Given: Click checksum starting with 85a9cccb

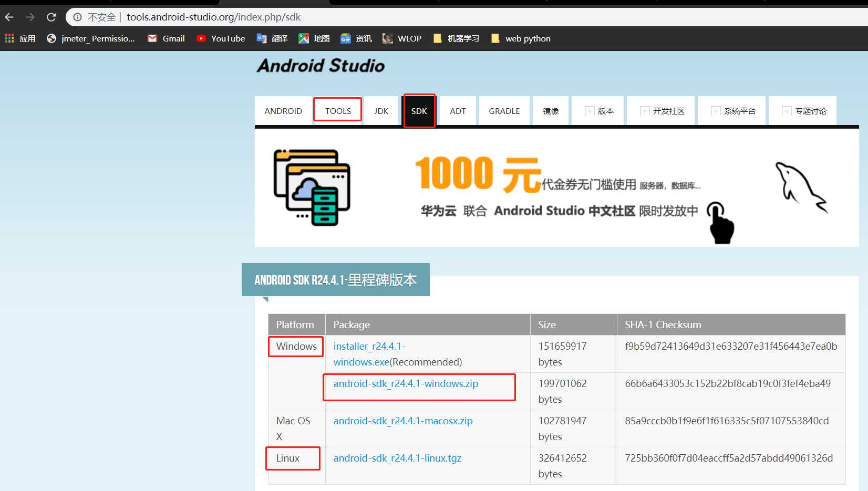Looking at the screenshot, I should 727,421.
